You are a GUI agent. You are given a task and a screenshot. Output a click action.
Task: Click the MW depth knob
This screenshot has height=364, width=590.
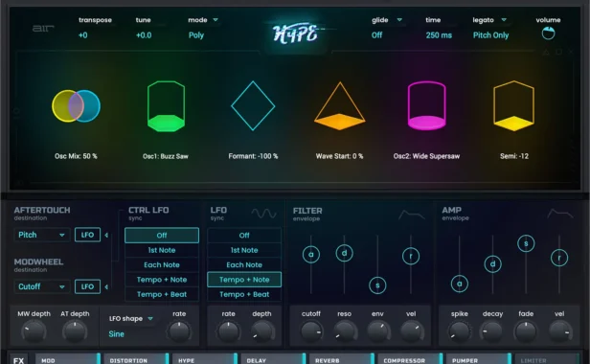point(34,331)
